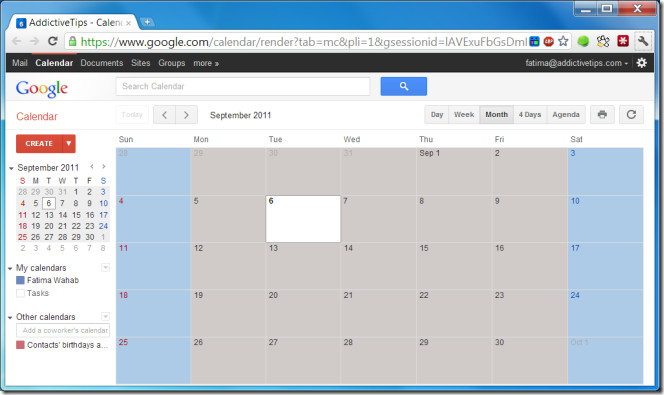Viewport: 664px width, 395px height.
Task: Open a new browser tab
Action: click(x=147, y=22)
